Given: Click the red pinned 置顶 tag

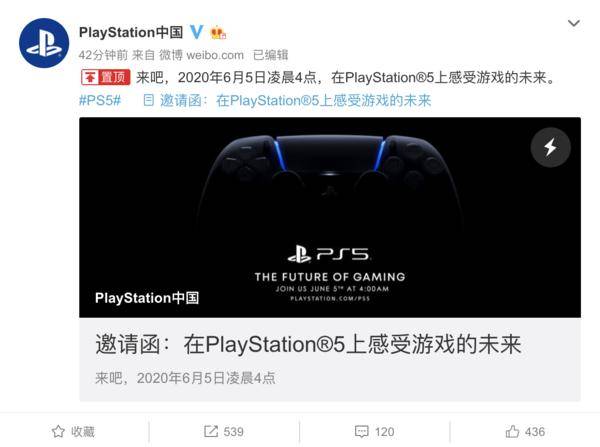Looking at the screenshot, I should pos(106,77).
